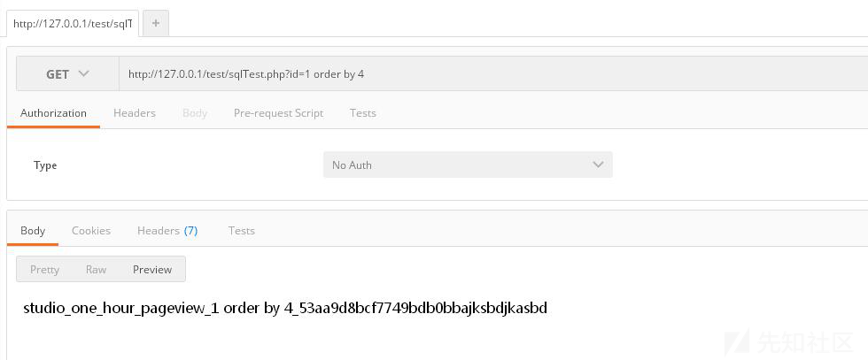Open the request Headers tab
This screenshot has width=868, height=360.
pyautogui.click(x=135, y=113)
